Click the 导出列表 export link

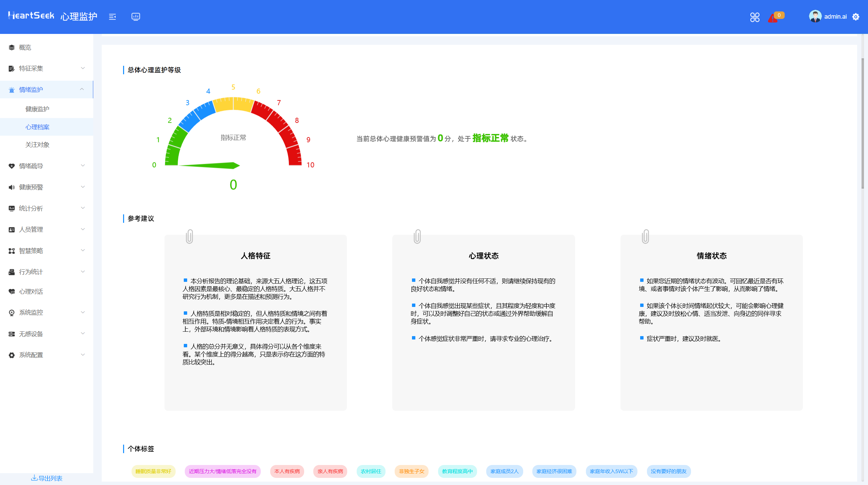pyautogui.click(x=47, y=478)
